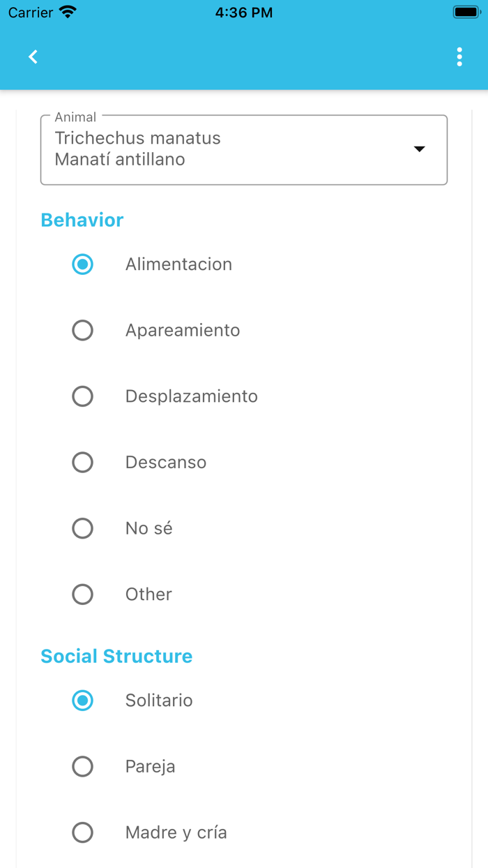Viewport: 488px width, 868px height.
Task: Tap the 4:36 PM clock
Action: [x=244, y=13]
